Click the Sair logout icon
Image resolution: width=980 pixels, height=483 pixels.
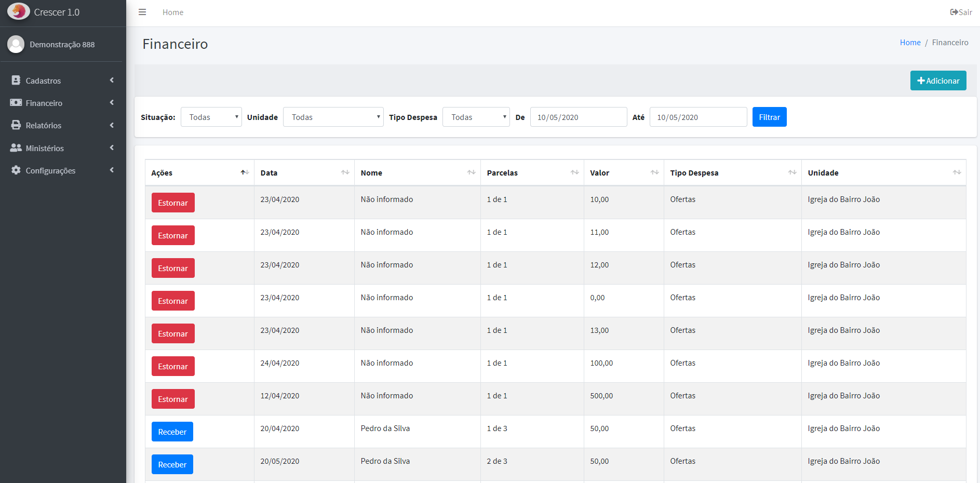954,12
